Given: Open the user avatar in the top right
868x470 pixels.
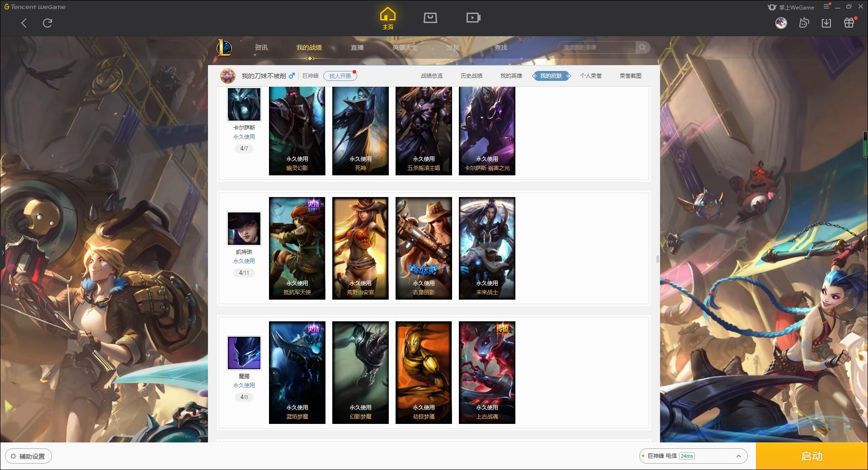Looking at the screenshot, I should [781, 23].
